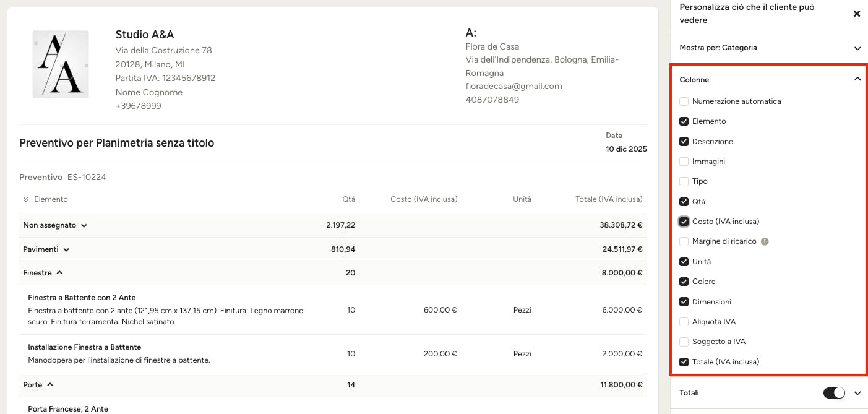The height and width of the screenshot is (414, 868).
Task: Click the 600,00 € cost value
Action: (440, 310)
